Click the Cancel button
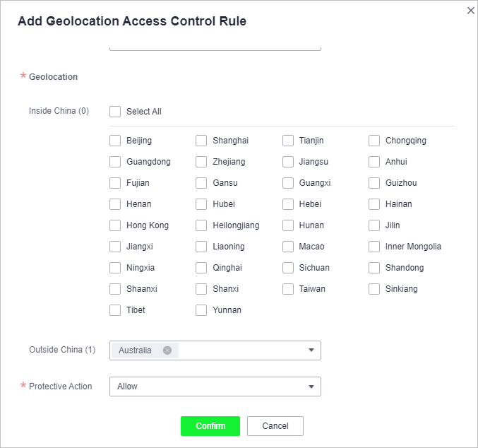478x448 pixels. tap(275, 426)
